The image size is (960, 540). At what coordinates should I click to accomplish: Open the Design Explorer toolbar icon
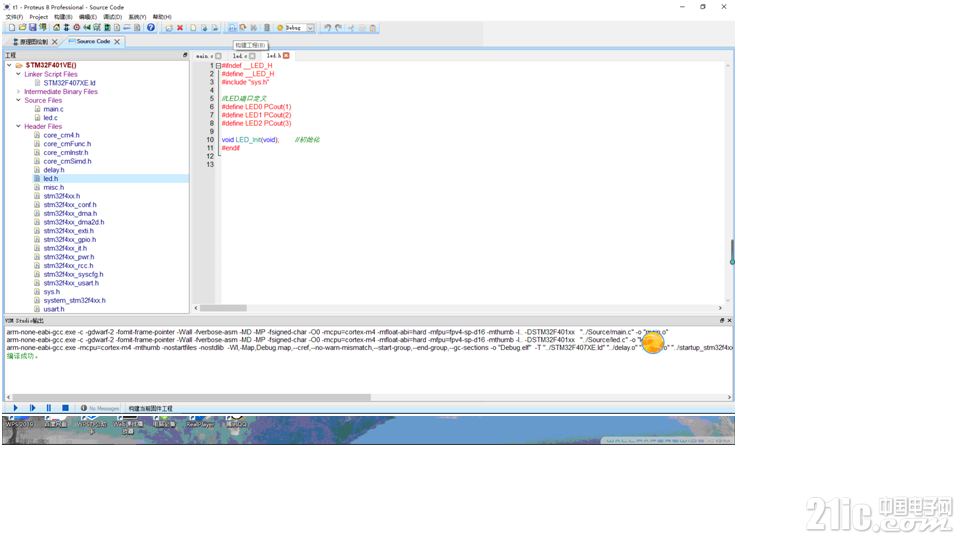click(107, 28)
